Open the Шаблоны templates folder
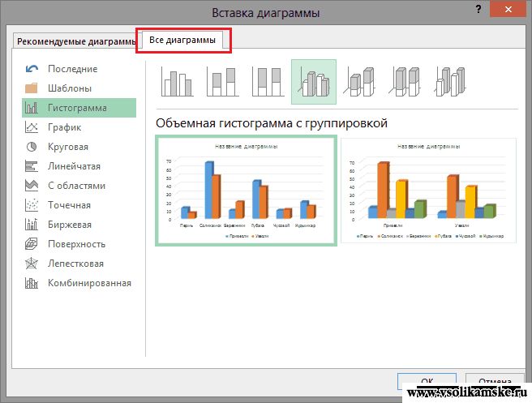This screenshot has width=532, height=403. pyautogui.click(x=69, y=88)
